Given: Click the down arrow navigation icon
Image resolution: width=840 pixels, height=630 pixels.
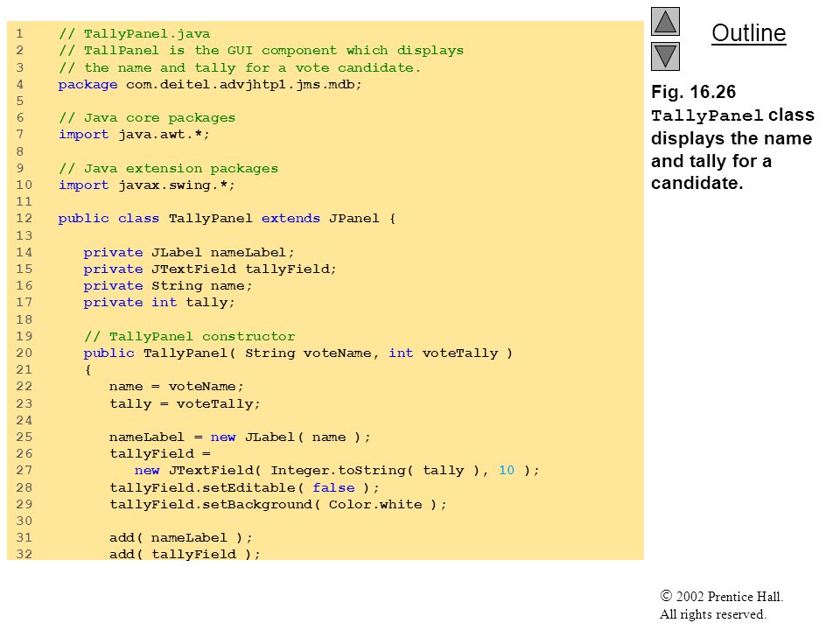Looking at the screenshot, I should [665, 56].
